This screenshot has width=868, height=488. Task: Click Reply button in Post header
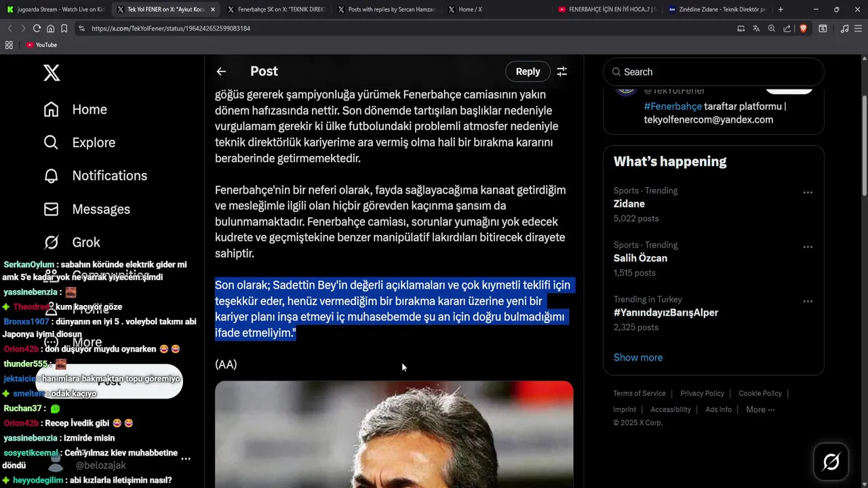tap(528, 71)
